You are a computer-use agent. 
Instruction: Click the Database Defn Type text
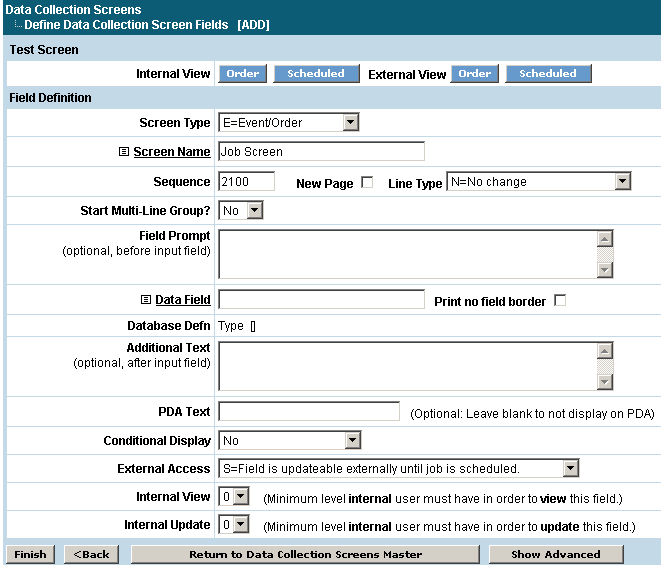[x=231, y=326]
